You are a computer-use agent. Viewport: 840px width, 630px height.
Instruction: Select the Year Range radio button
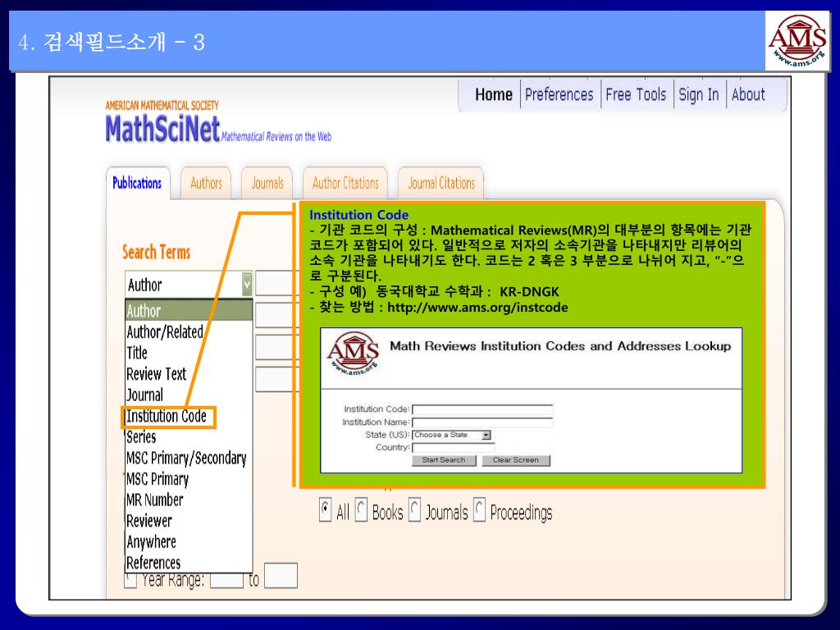[x=130, y=580]
